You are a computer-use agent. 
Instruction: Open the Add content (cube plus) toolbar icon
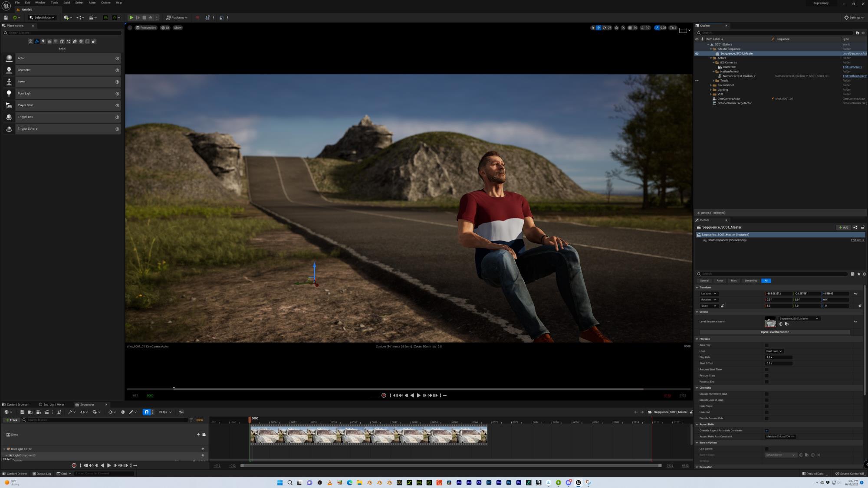[67, 18]
